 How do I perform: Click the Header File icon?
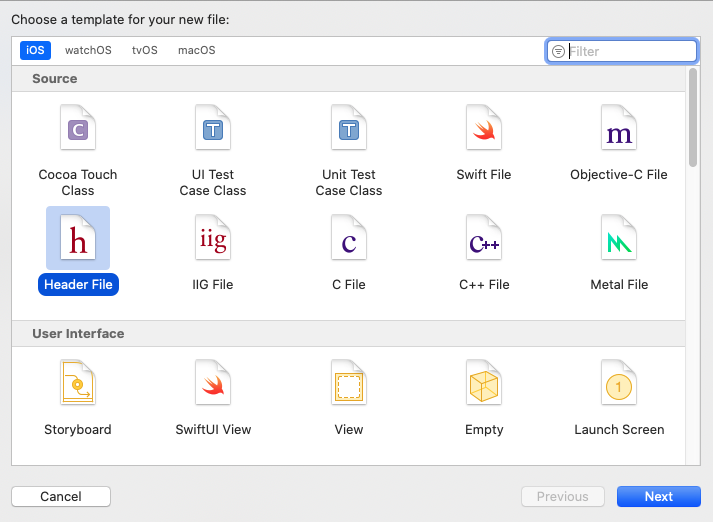(x=78, y=237)
